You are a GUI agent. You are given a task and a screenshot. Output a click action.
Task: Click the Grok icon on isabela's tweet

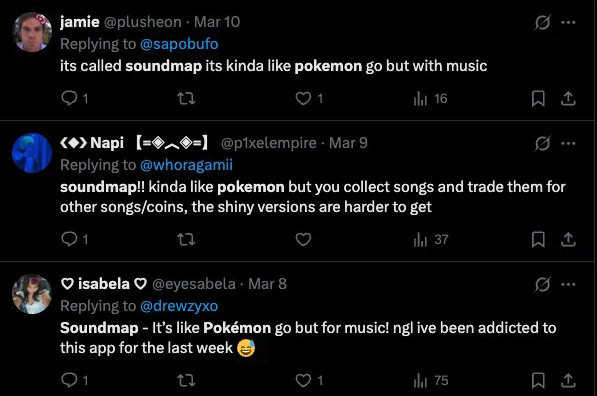[x=542, y=284]
